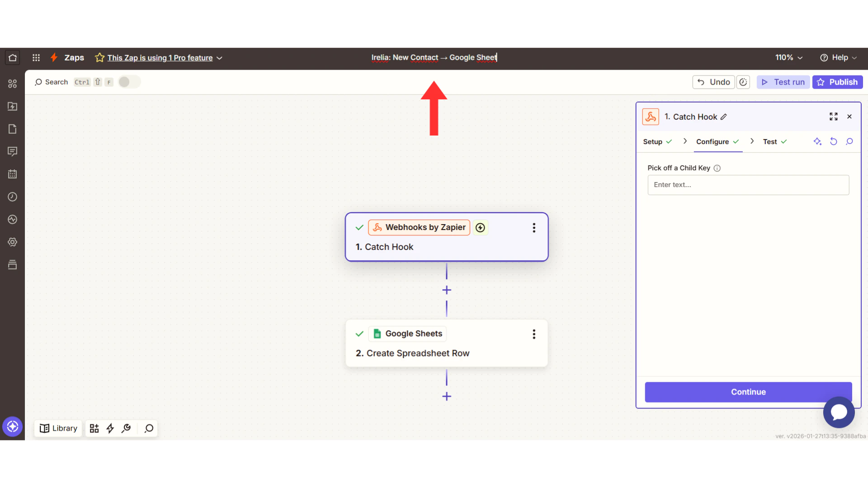Open the chat support bubble
This screenshot has height=488, width=868.
click(839, 412)
